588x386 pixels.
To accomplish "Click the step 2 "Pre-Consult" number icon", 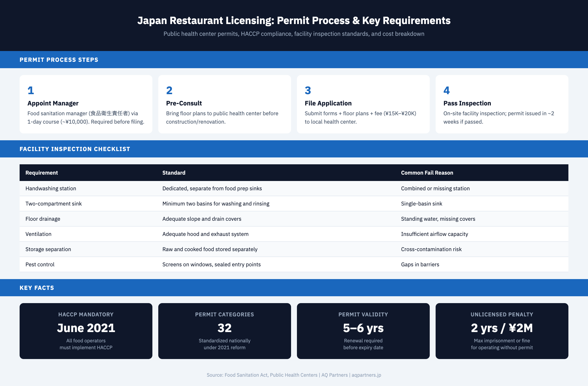I will (169, 90).
